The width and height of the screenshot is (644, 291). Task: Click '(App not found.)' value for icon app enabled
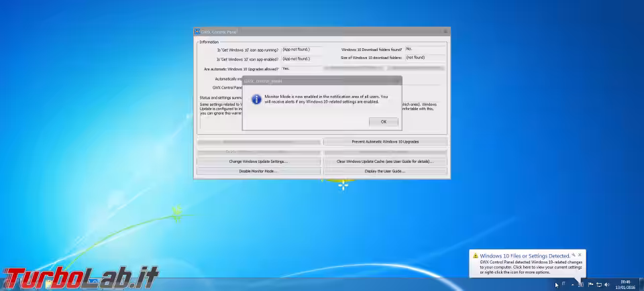tap(301, 59)
